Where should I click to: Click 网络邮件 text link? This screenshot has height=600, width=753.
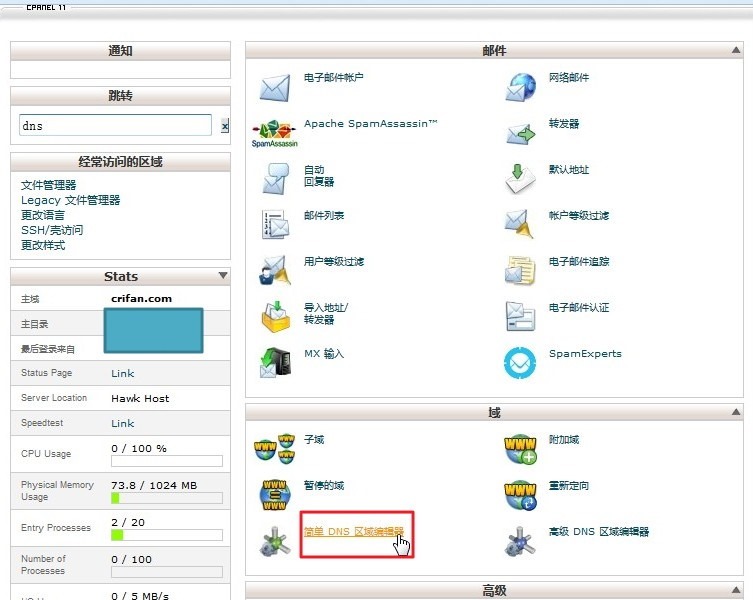(569, 77)
